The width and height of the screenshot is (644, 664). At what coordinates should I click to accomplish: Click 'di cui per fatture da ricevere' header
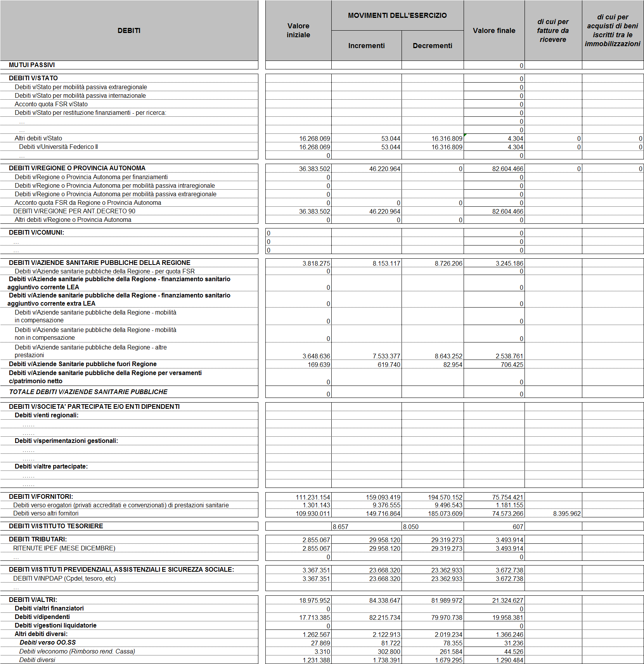click(x=553, y=30)
